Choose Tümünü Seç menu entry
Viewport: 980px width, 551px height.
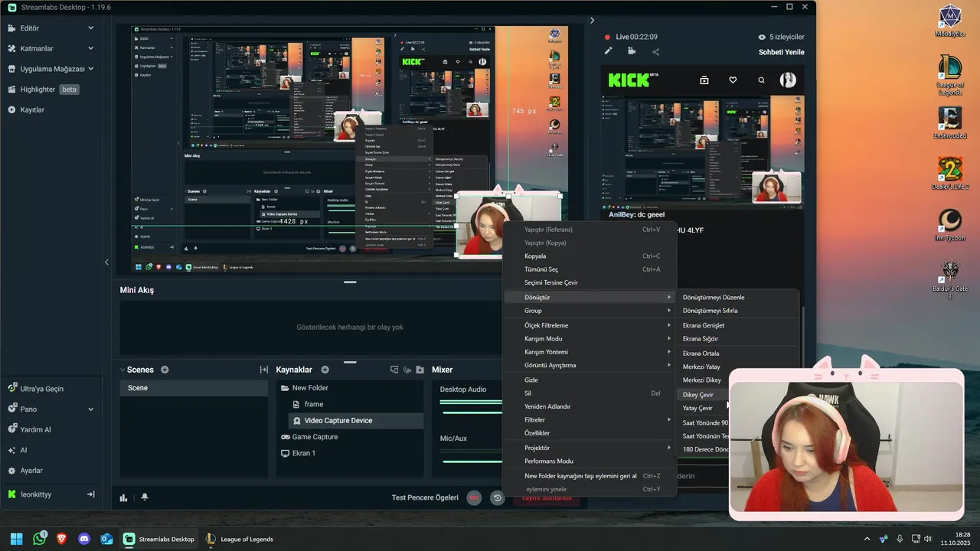click(590, 269)
